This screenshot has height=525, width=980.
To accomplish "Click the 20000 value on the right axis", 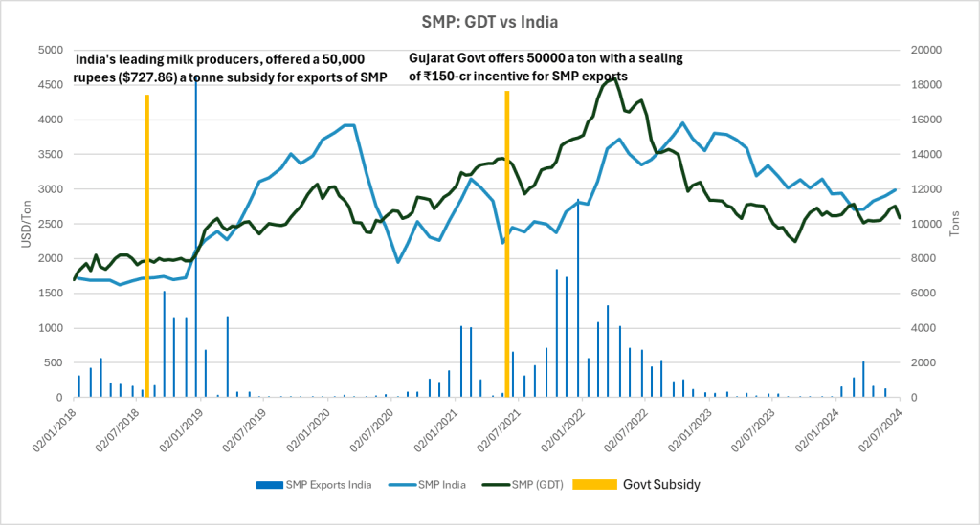I will [927, 50].
